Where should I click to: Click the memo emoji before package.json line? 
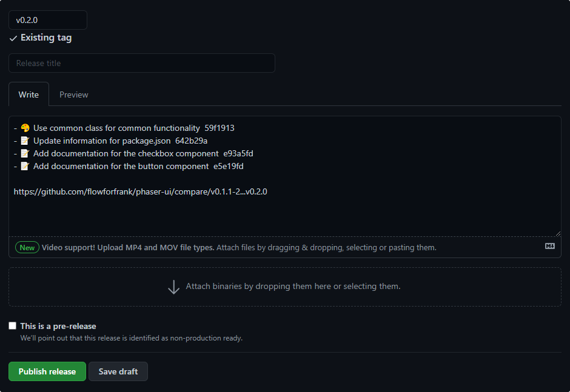25,141
